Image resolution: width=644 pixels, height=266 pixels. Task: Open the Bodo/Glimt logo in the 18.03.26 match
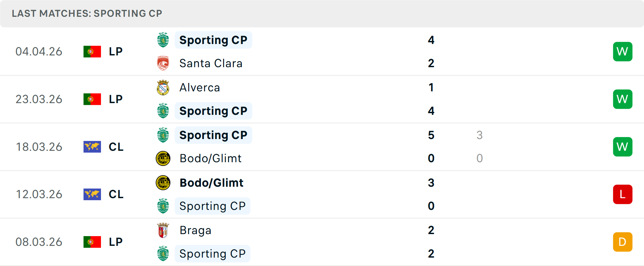tap(162, 158)
